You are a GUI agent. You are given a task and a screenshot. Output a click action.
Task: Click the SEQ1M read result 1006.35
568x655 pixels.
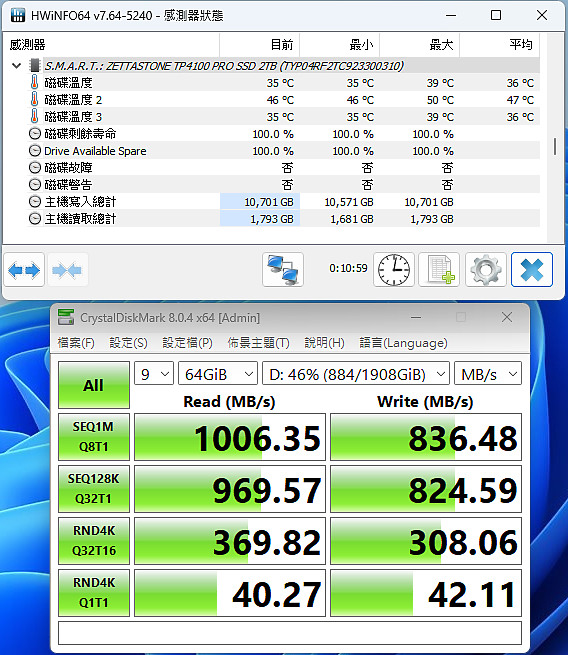coord(230,437)
